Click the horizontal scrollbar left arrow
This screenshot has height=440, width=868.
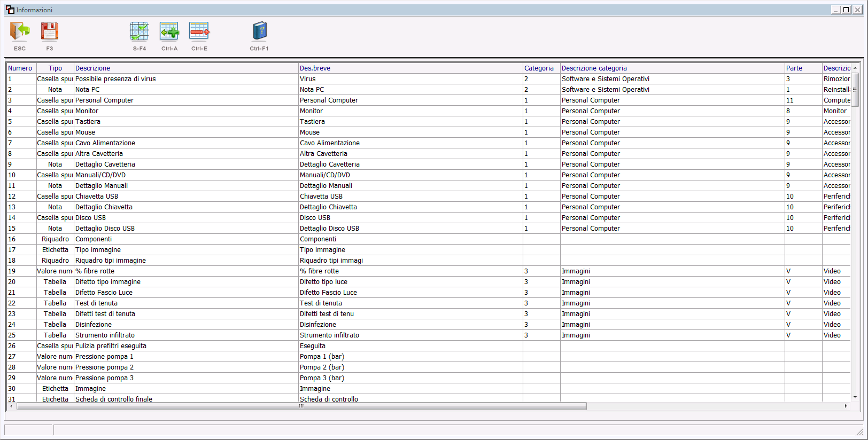11,406
